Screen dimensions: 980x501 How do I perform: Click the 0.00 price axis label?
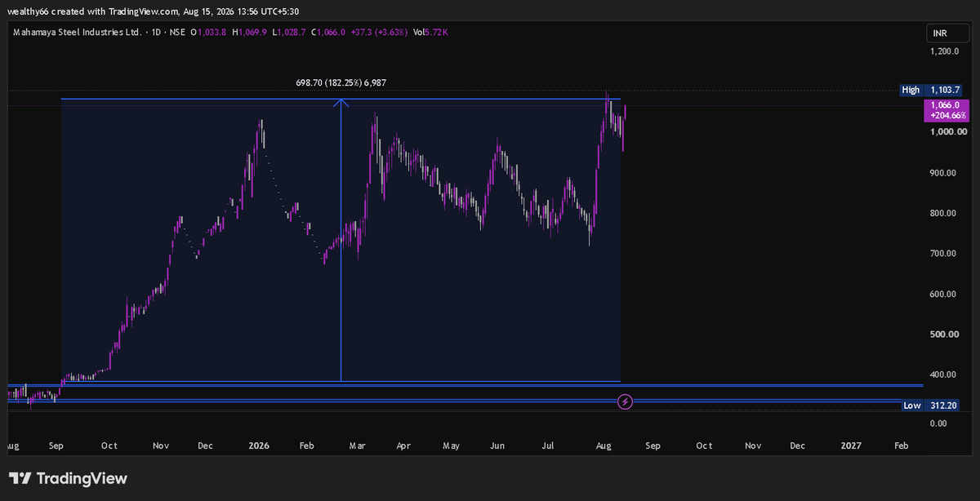click(938, 423)
